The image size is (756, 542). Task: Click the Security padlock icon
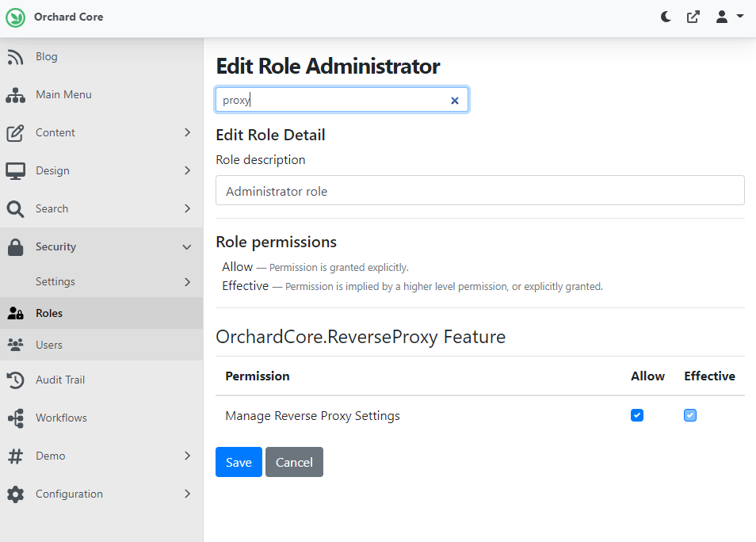(x=15, y=247)
